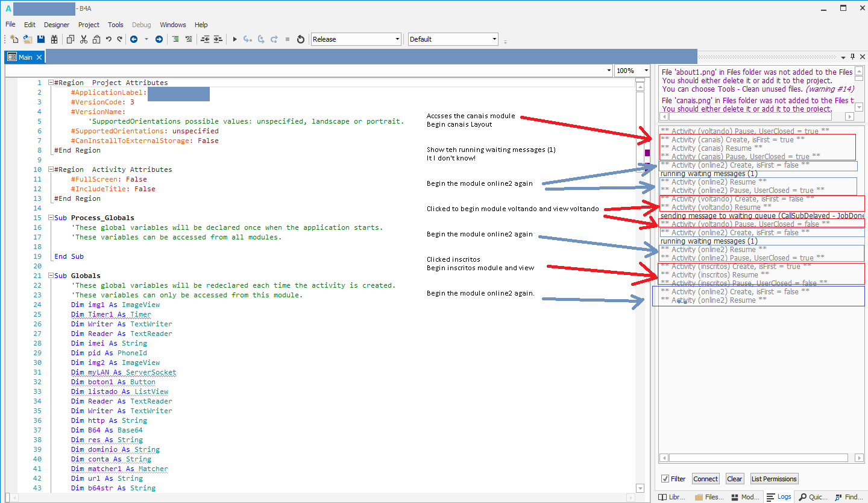868x503 pixels.
Task: Collapse the Sub Globals block
Action: coord(51,276)
